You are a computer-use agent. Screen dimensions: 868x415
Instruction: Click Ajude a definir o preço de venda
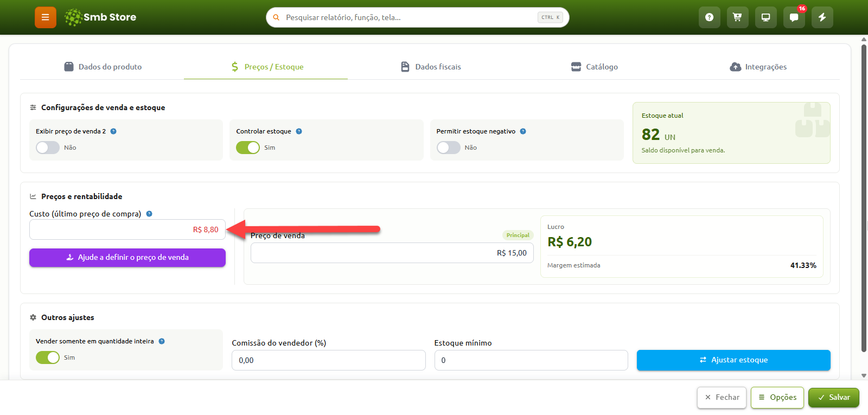[x=127, y=258]
